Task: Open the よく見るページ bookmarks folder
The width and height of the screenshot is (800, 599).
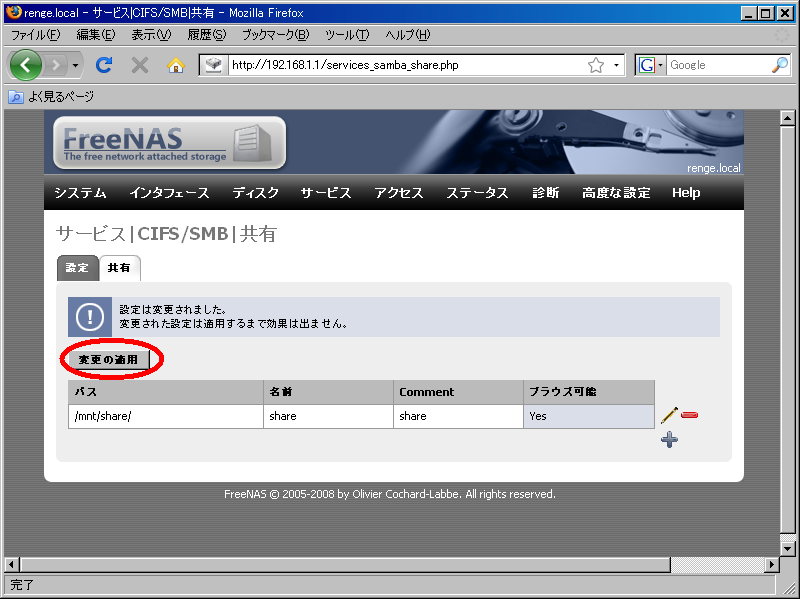Action: pos(52,96)
